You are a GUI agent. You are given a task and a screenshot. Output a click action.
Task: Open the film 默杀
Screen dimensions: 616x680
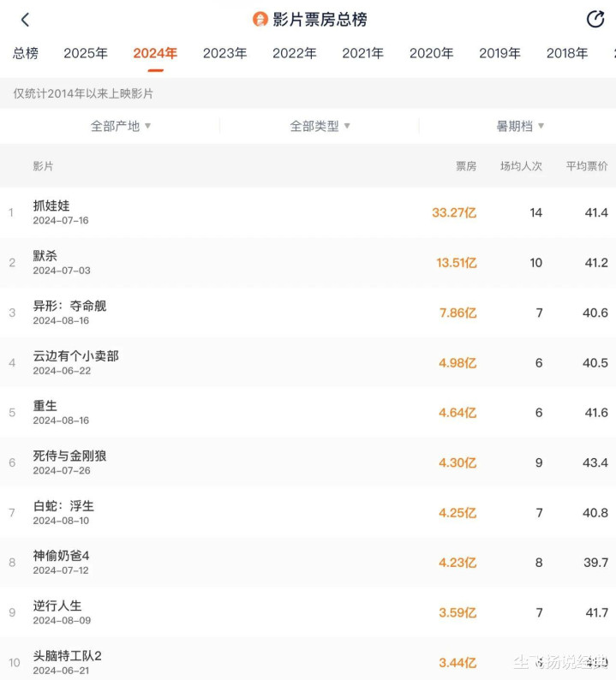point(45,255)
